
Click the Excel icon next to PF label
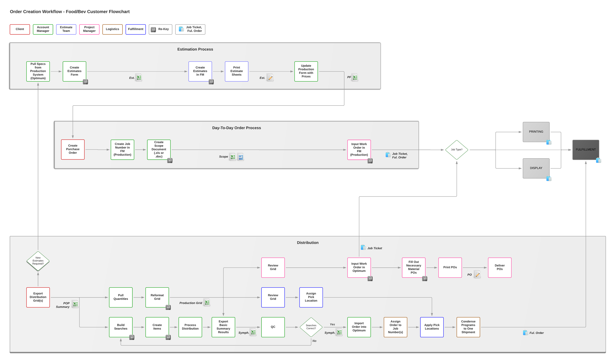[354, 77]
